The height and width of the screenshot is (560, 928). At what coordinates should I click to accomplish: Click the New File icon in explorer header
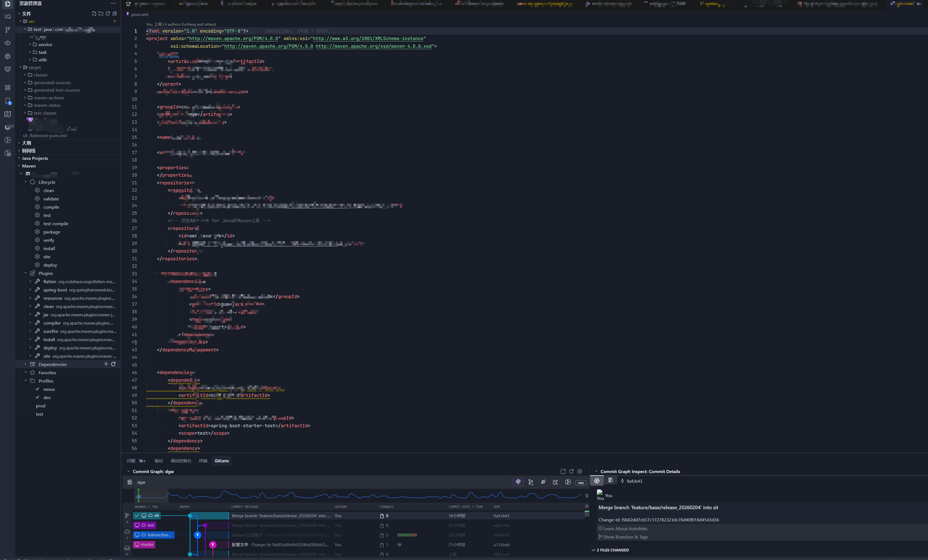[94, 14]
